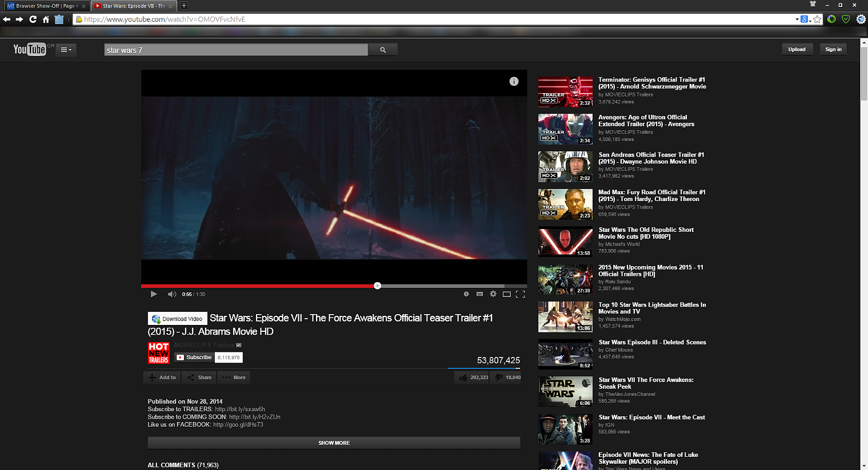Click the shirt skin icon in title bar
Viewport: 868px width, 470px height.
coord(813,5)
